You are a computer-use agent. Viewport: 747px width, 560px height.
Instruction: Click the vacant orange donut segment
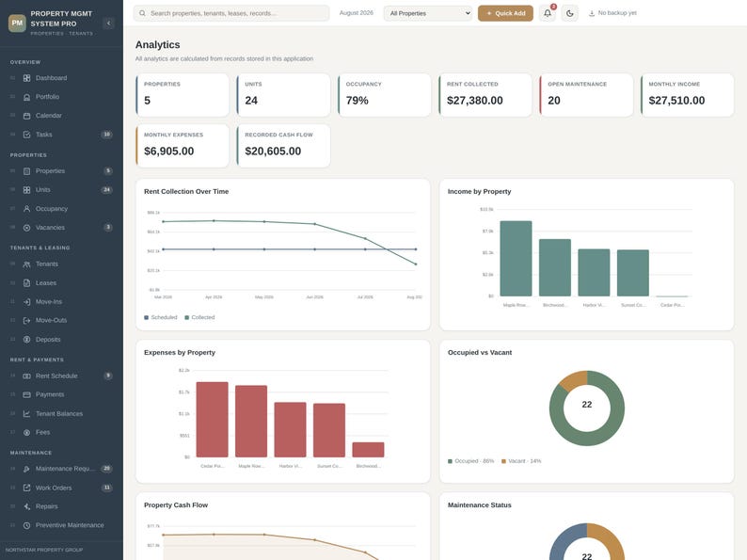(576, 379)
